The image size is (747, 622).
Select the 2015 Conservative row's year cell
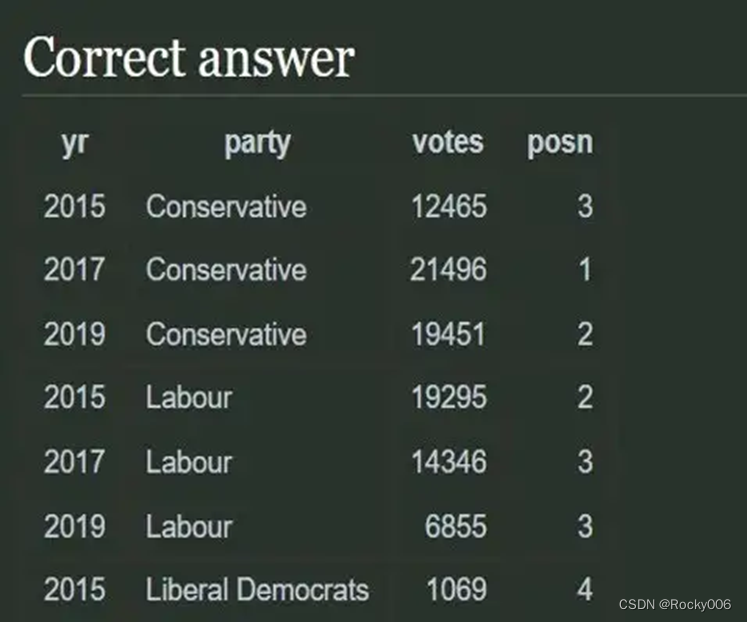pyautogui.click(x=74, y=206)
